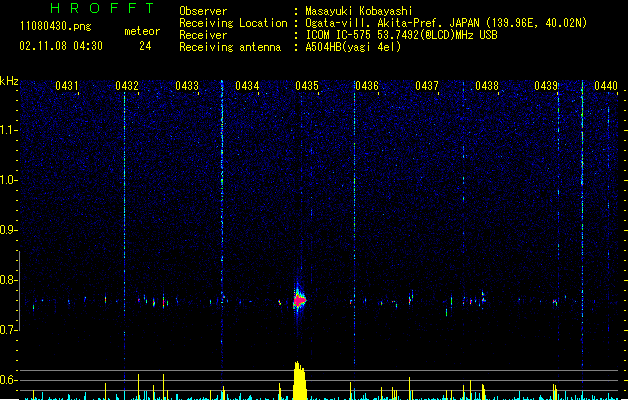Click the 0.7 kHz axis label
Screen dimensions: 629x400
(8, 330)
